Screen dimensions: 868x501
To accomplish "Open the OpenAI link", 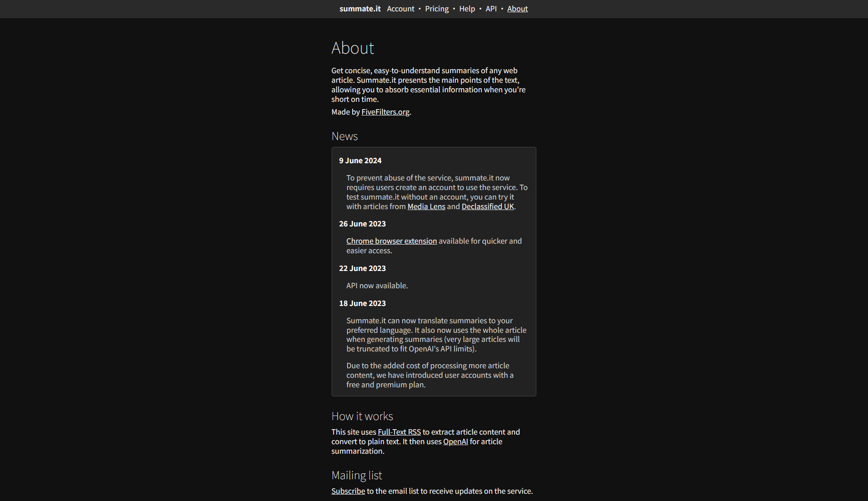I will (455, 441).
